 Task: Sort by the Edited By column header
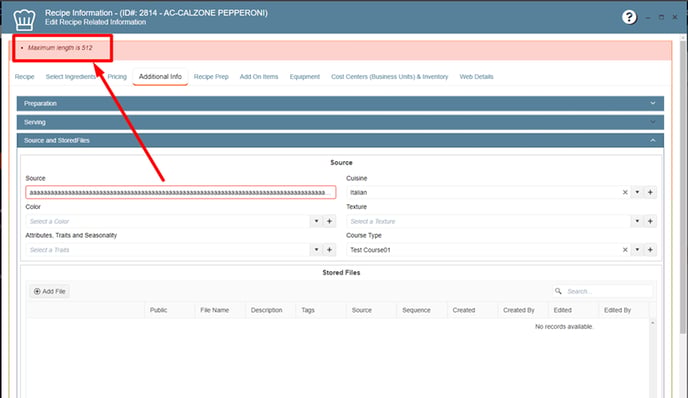tap(624, 310)
